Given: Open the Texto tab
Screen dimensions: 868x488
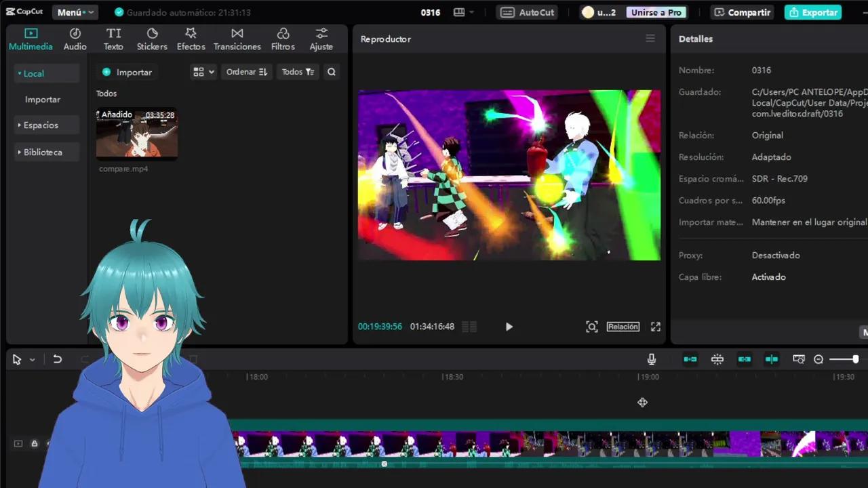Looking at the screenshot, I should pyautogui.click(x=113, y=39).
